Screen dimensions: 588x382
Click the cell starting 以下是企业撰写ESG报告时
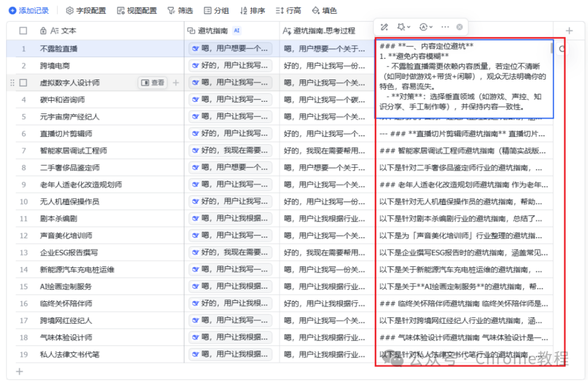pyautogui.click(x=464, y=252)
